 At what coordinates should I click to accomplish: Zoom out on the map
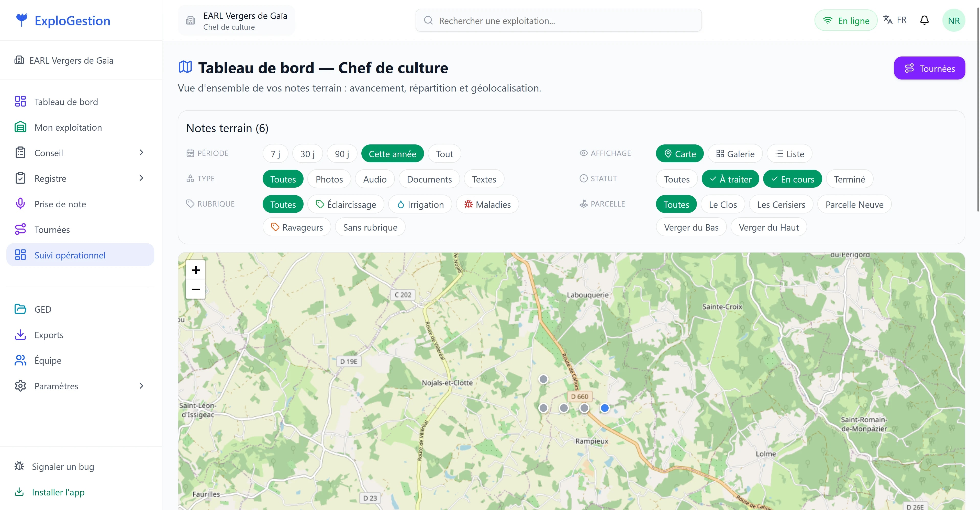pos(196,289)
